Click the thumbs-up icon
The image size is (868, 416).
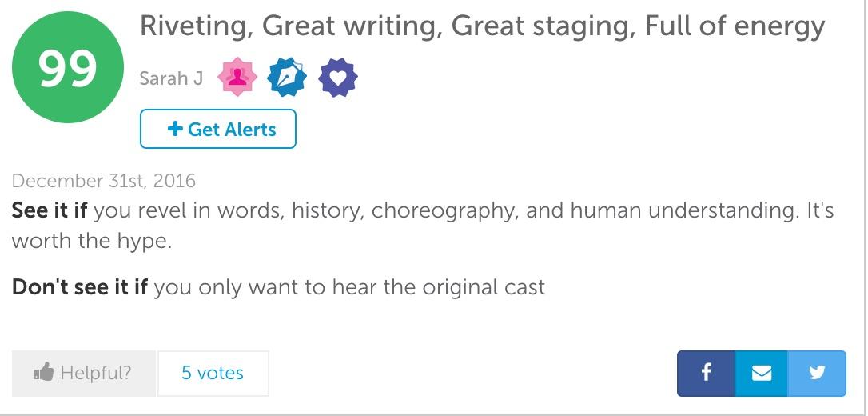coord(43,373)
